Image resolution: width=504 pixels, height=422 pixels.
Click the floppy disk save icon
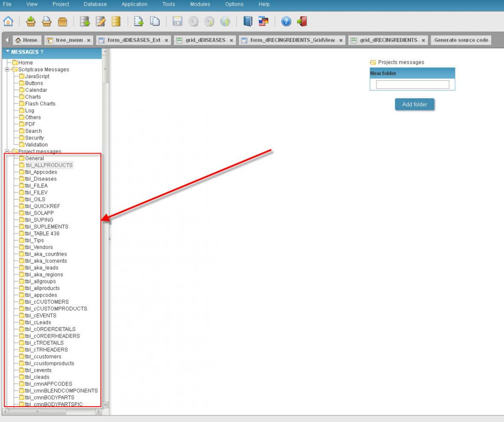click(178, 21)
